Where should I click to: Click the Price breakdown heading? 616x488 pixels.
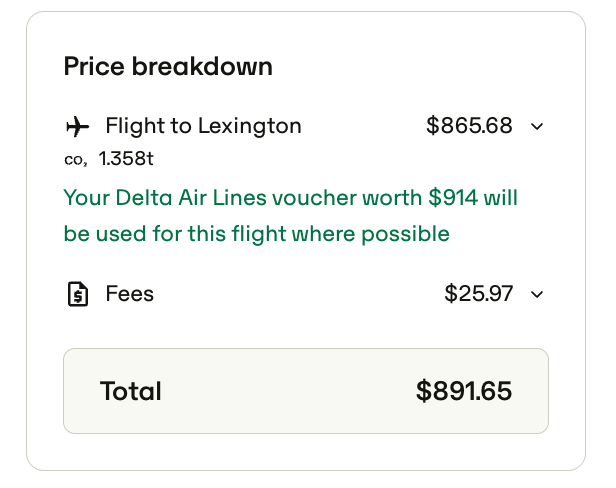pos(168,66)
